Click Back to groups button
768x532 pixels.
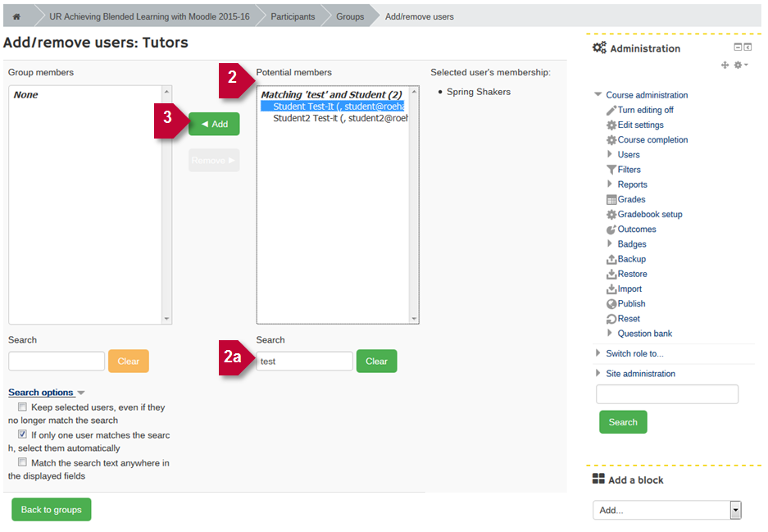pos(52,510)
